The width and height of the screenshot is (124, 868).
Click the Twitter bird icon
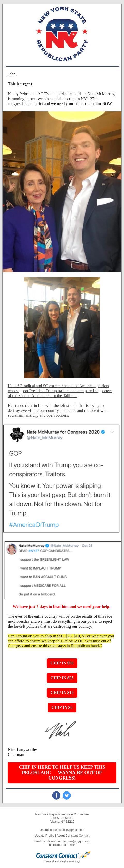67,795
